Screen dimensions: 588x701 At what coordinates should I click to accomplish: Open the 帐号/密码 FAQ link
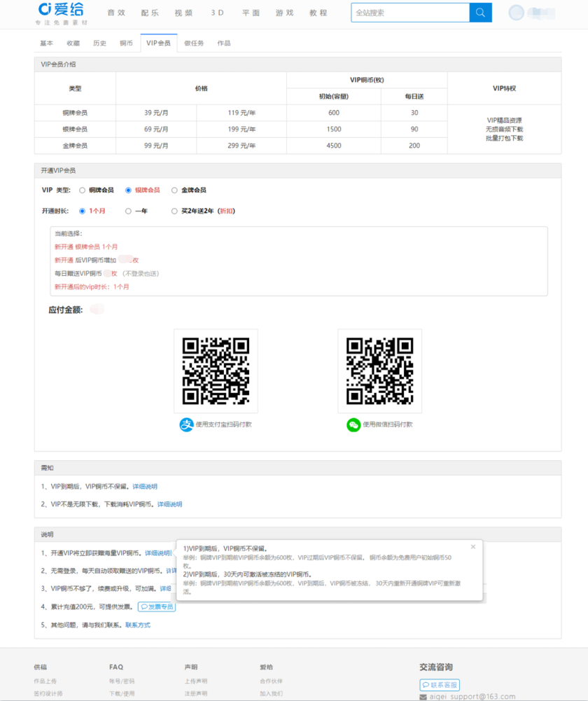click(x=122, y=681)
